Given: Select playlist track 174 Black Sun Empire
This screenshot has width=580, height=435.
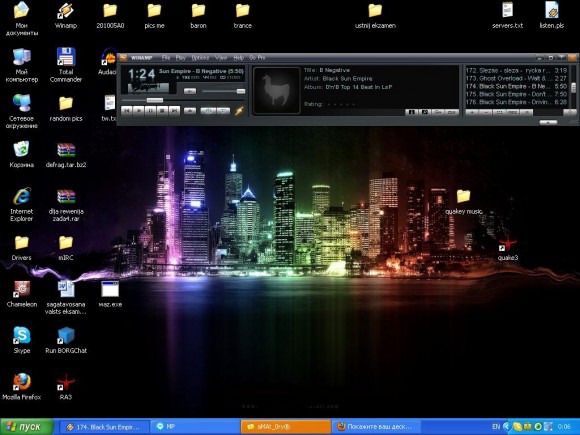Looking at the screenshot, I should tap(516, 86).
